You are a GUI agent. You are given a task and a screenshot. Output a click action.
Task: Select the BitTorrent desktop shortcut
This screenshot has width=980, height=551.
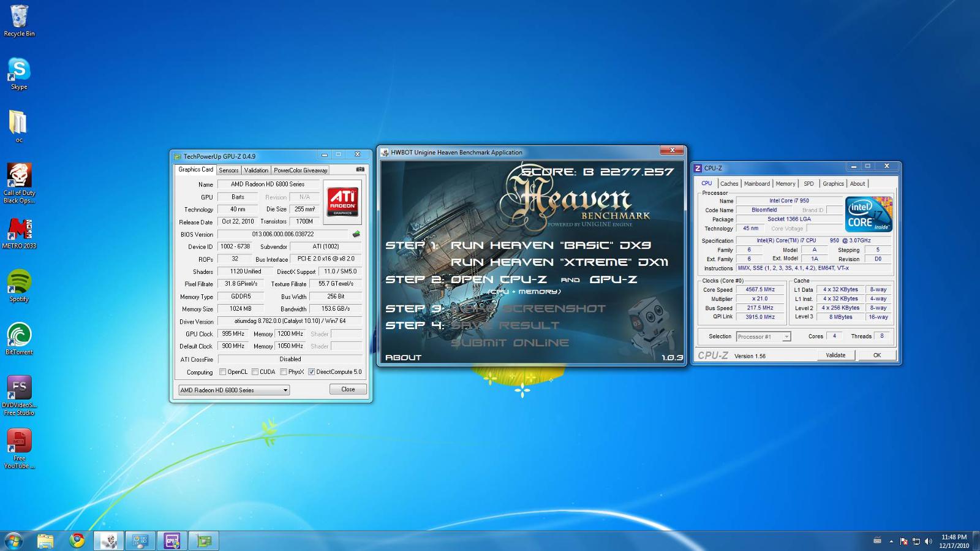point(19,338)
